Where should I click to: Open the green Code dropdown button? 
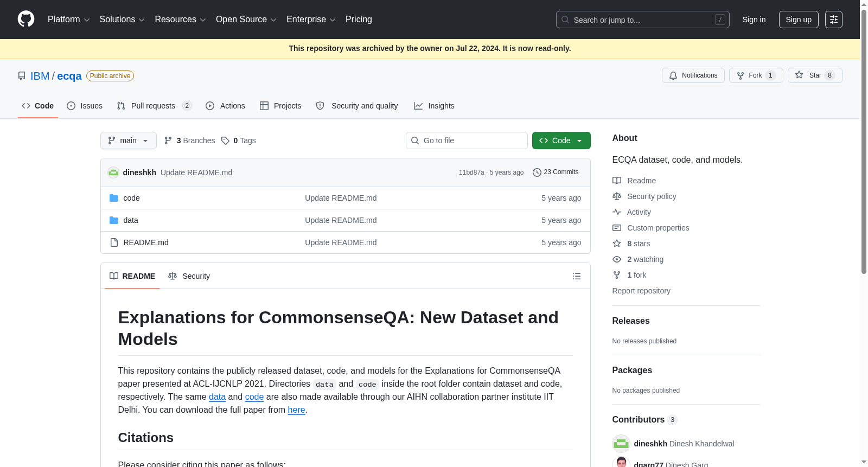pos(561,140)
